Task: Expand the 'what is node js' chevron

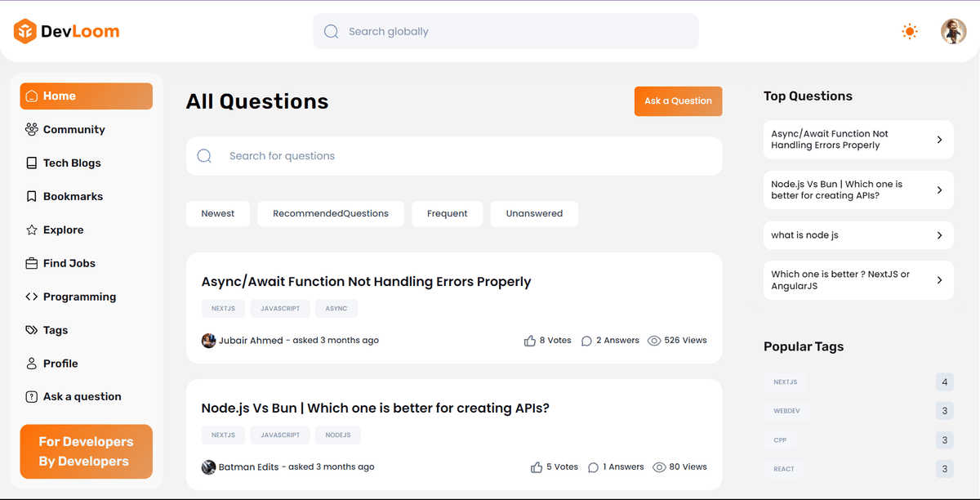Action: (939, 235)
